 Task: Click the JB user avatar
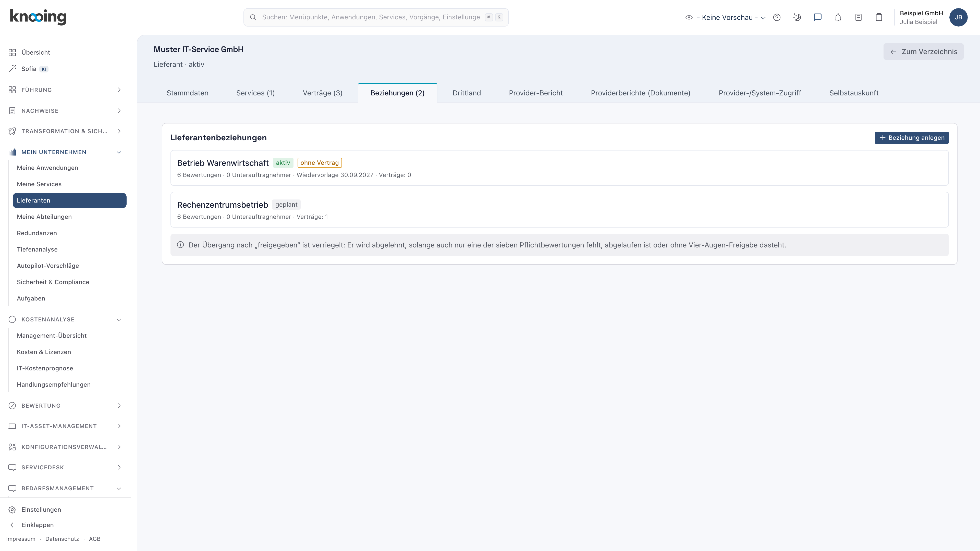pyautogui.click(x=958, y=18)
